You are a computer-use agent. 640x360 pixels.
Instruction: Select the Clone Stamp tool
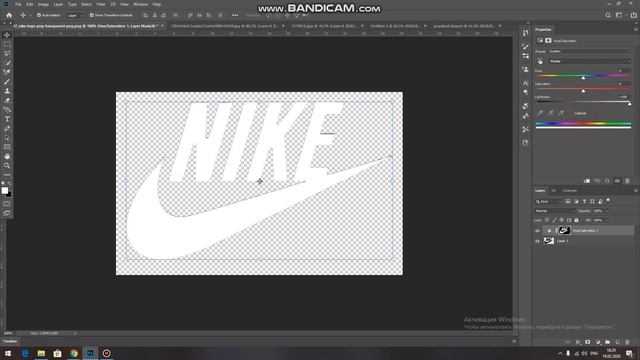(7, 91)
